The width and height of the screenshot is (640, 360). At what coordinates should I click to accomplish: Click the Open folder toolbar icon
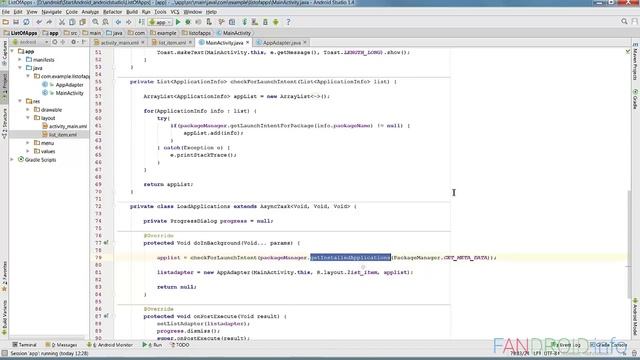(6, 22)
